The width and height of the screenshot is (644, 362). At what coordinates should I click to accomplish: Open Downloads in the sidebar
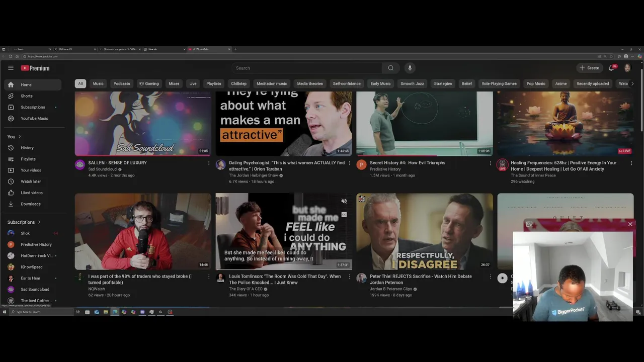(x=33, y=204)
